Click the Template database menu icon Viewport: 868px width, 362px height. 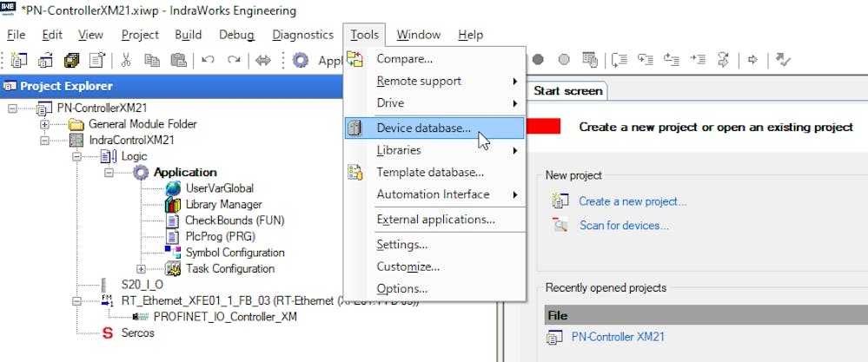coord(354,173)
